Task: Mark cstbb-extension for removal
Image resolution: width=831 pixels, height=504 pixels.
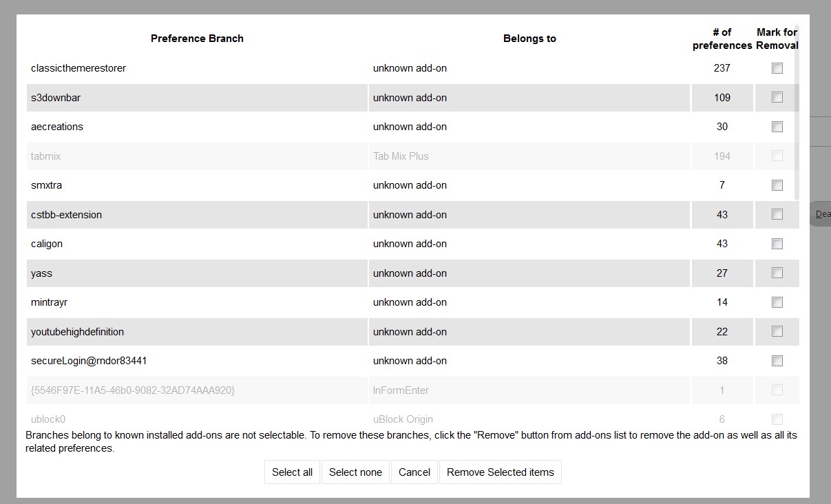Action: click(777, 215)
